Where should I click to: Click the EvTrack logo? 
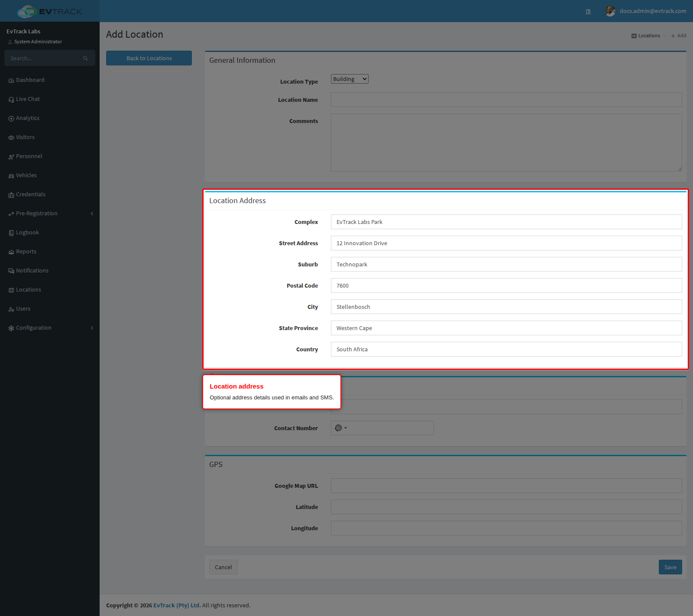(49, 11)
